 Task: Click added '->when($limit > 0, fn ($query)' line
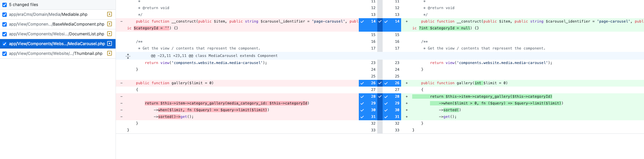point(501,103)
